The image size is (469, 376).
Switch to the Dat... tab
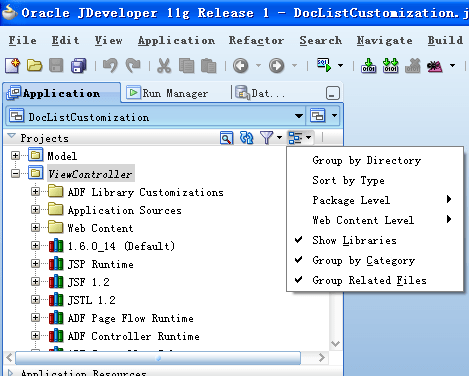point(260,93)
